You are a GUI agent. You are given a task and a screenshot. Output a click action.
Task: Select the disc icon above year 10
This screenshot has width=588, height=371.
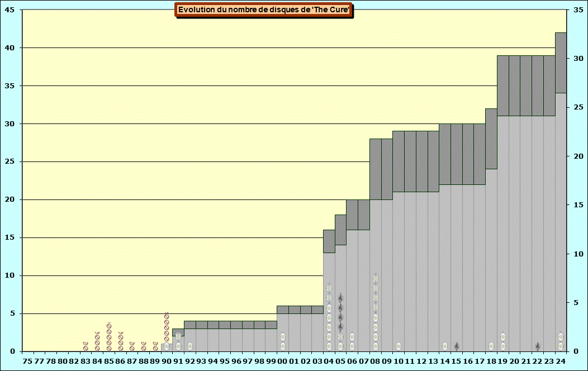click(399, 346)
